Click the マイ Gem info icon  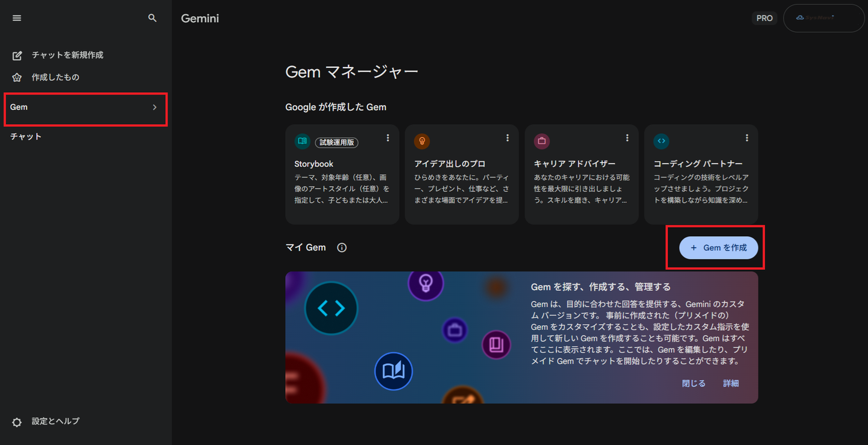click(x=342, y=247)
